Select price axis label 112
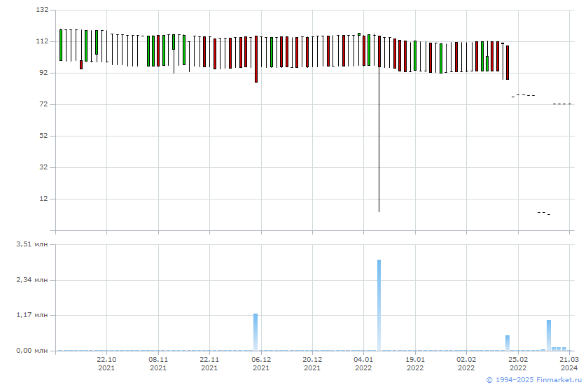This screenshot has width=588, height=385. pyautogui.click(x=42, y=41)
